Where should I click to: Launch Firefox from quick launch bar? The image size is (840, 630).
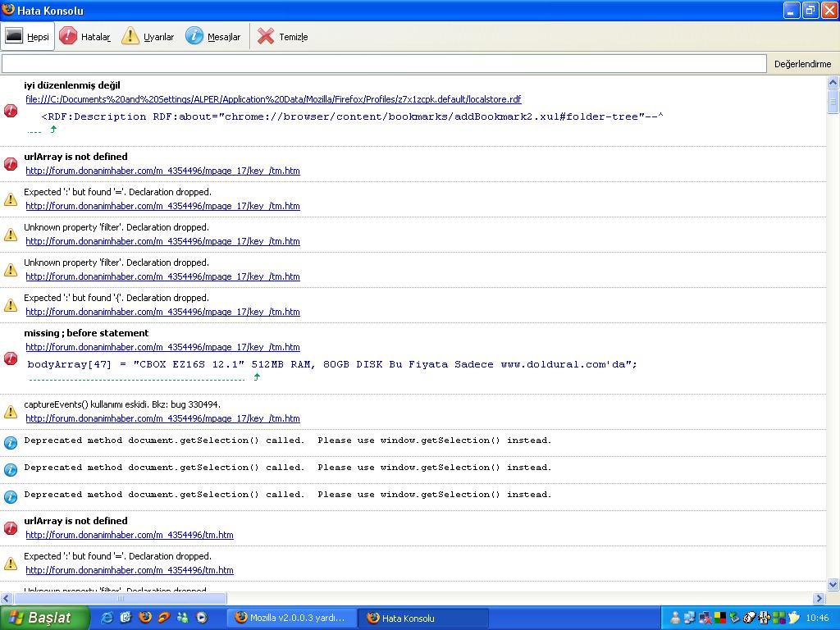click(x=145, y=618)
